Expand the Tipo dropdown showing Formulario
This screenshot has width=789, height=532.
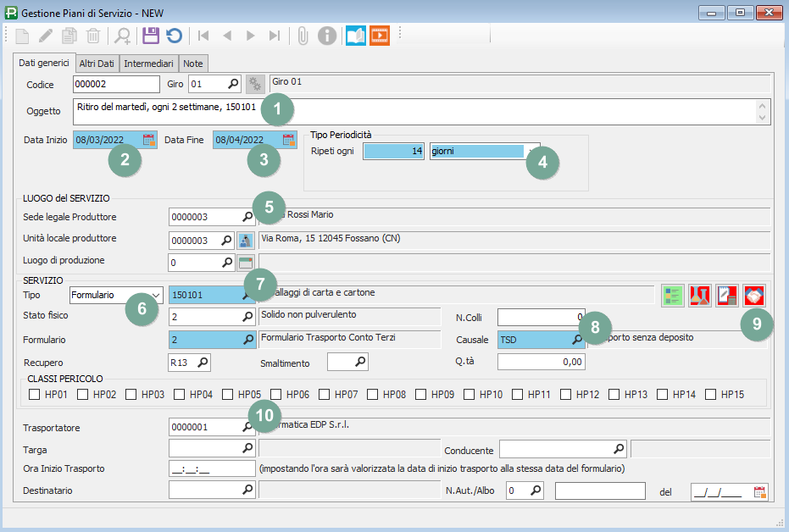point(155,295)
